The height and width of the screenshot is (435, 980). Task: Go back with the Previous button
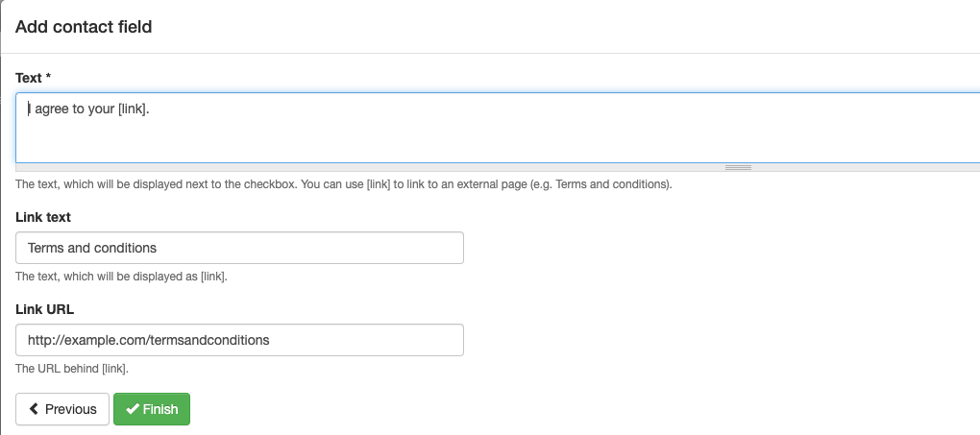[x=62, y=409]
